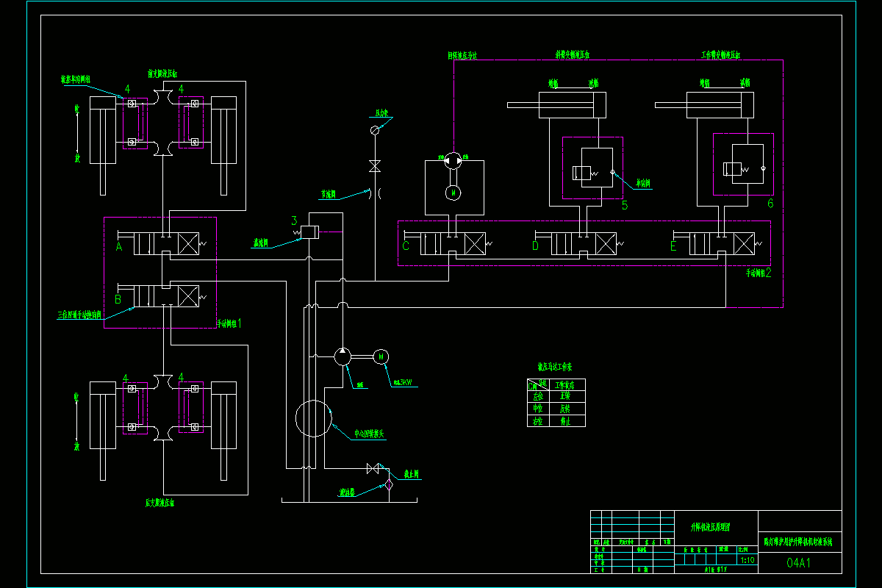This screenshot has height=588, width=882.
Task: Select the inclined-arm luffing cylinder
Action: pos(556,105)
